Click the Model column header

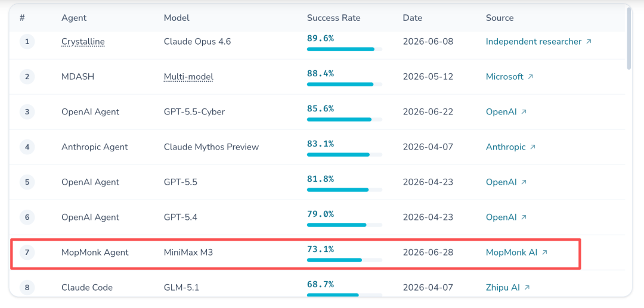coord(177,18)
